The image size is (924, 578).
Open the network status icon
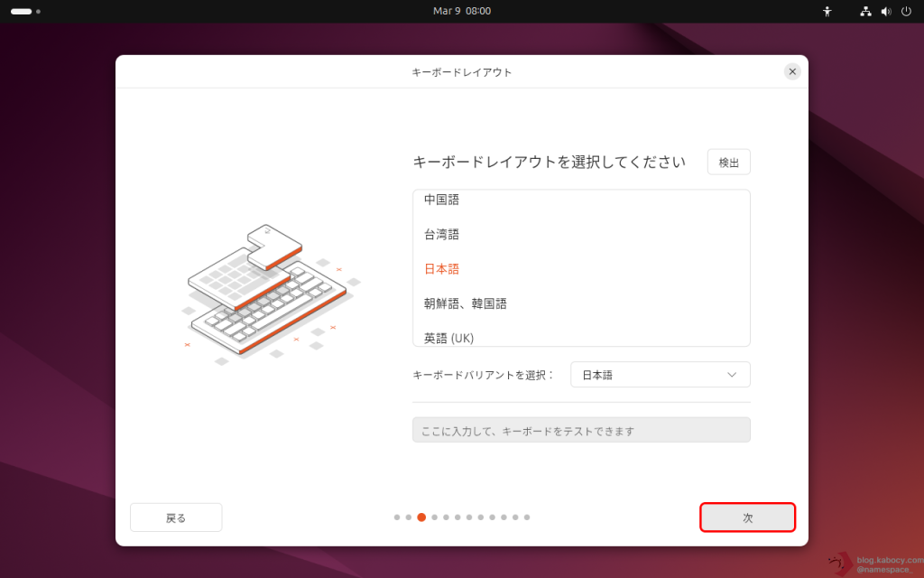[x=865, y=12]
